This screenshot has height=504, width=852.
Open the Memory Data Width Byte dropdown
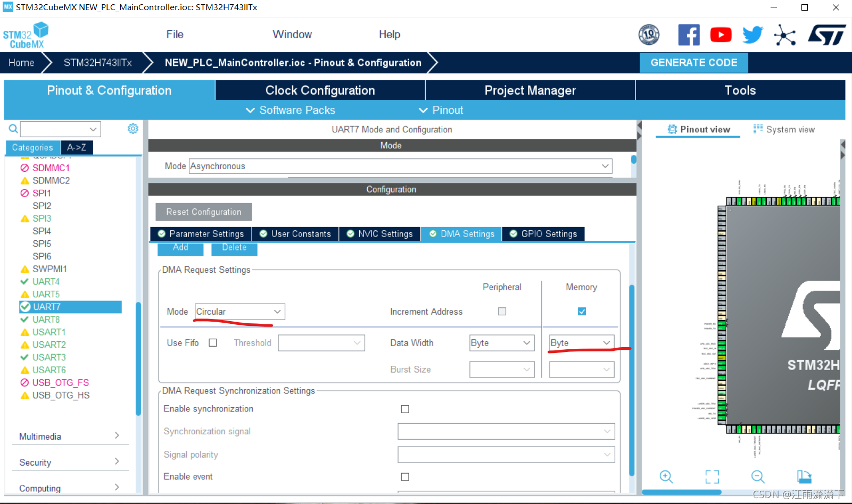(582, 343)
